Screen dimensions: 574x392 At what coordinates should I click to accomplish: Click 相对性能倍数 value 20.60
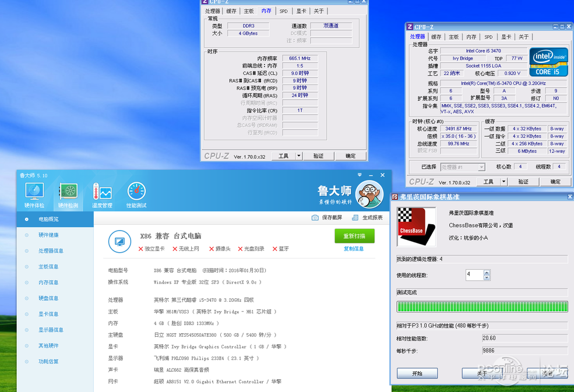524,338
